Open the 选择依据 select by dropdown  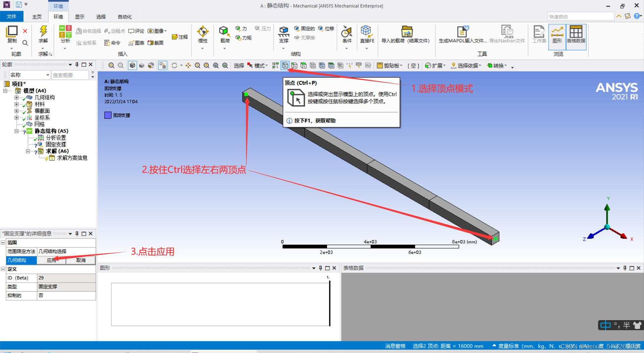[466, 65]
